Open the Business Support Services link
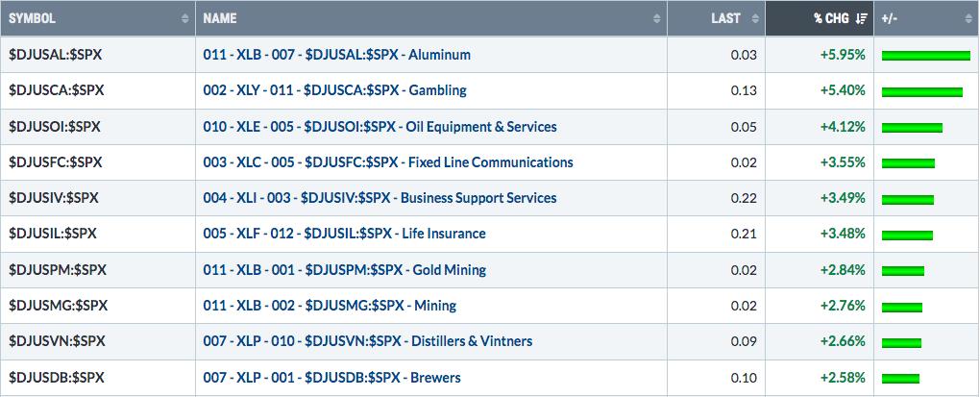The image size is (980, 397). pos(380,198)
